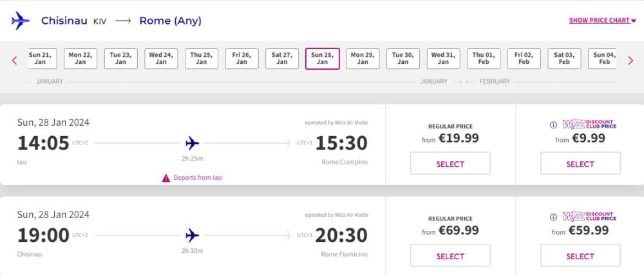Click the Wed 24, Jan date tab

[x=161, y=59]
